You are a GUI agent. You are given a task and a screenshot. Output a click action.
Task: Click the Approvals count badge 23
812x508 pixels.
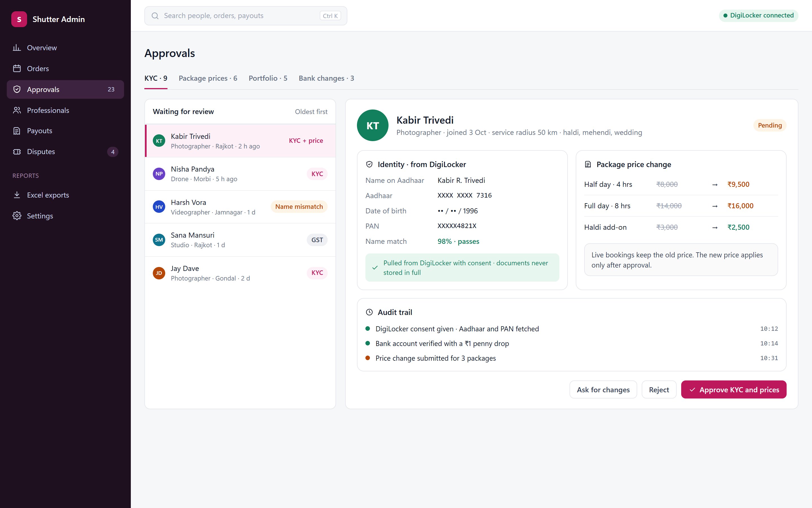click(x=111, y=89)
